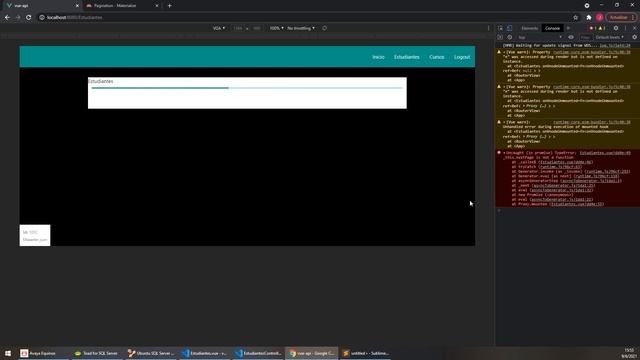Screen dimensions: 640x360
Task: Show the console sidebar
Action: 500,37
